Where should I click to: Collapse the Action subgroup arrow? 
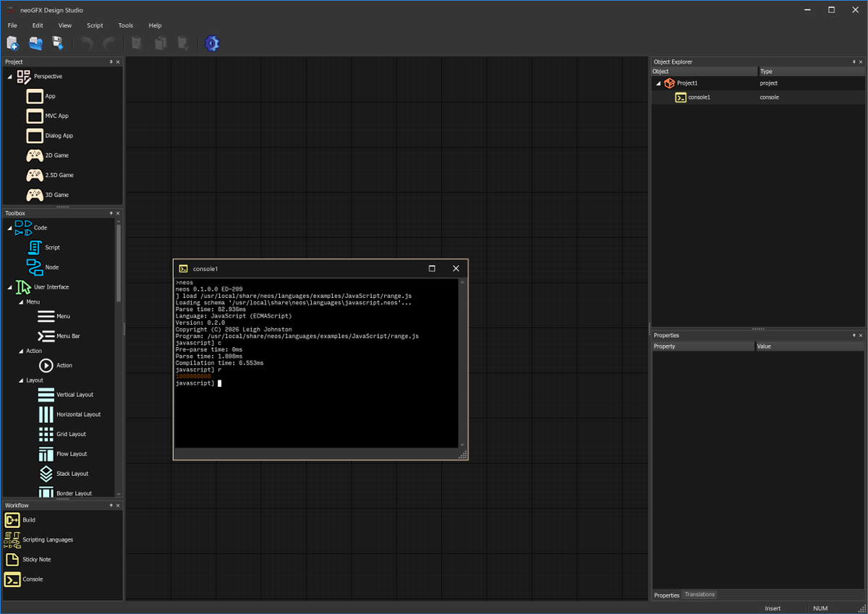coord(20,351)
